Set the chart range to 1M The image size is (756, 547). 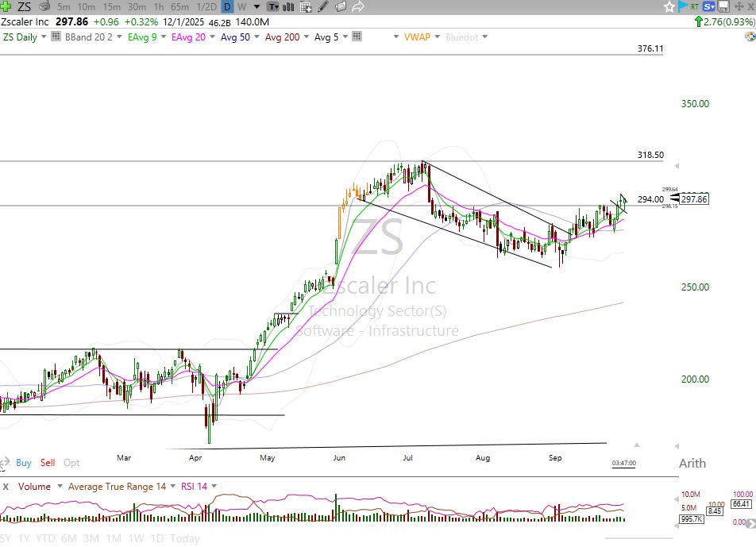point(114,538)
